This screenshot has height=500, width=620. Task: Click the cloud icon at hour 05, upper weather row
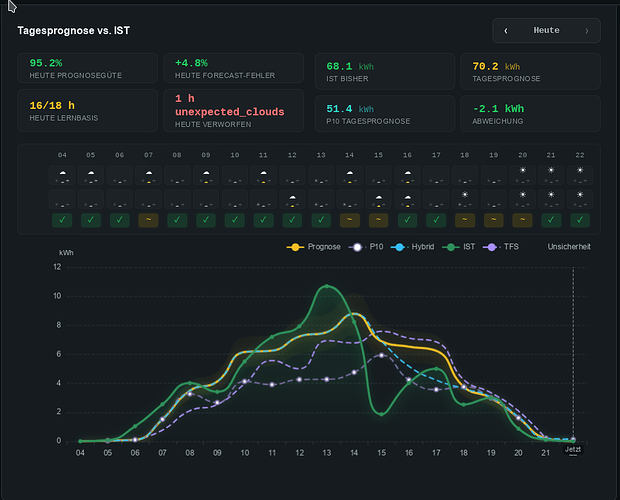pyautogui.click(x=91, y=175)
